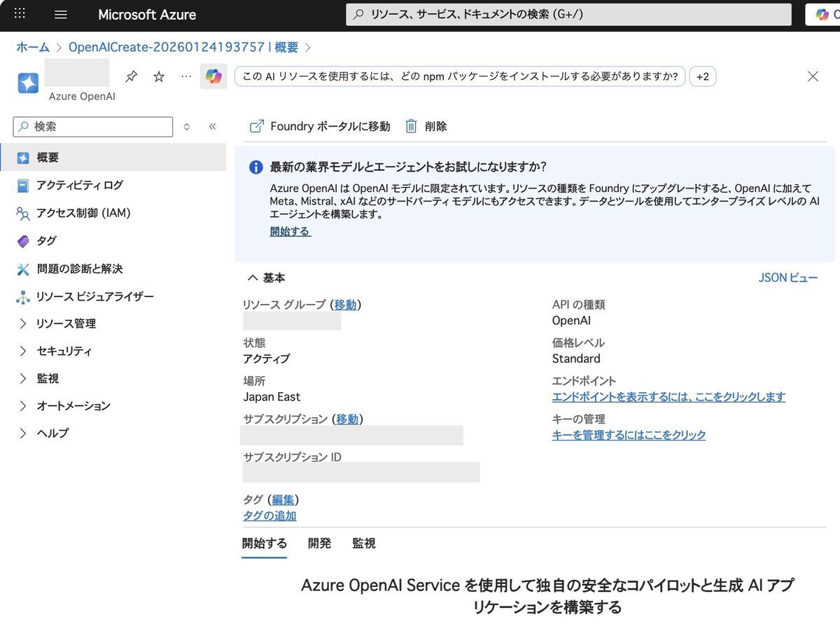
Task: Click the Japan East location value
Action: pyautogui.click(x=272, y=397)
